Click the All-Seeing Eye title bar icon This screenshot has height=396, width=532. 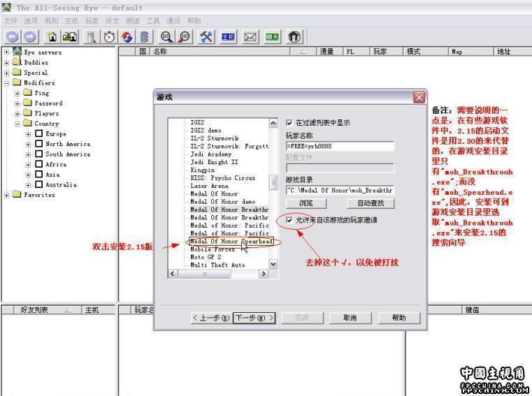click(6, 7)
